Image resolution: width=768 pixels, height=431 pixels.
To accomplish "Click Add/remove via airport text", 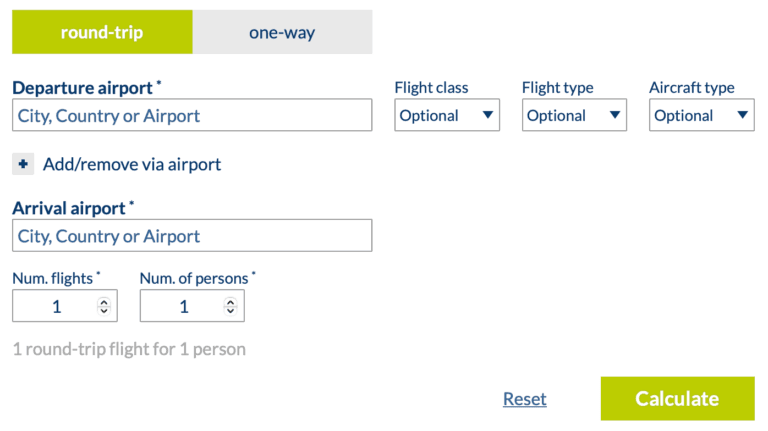I will [132, 164].
